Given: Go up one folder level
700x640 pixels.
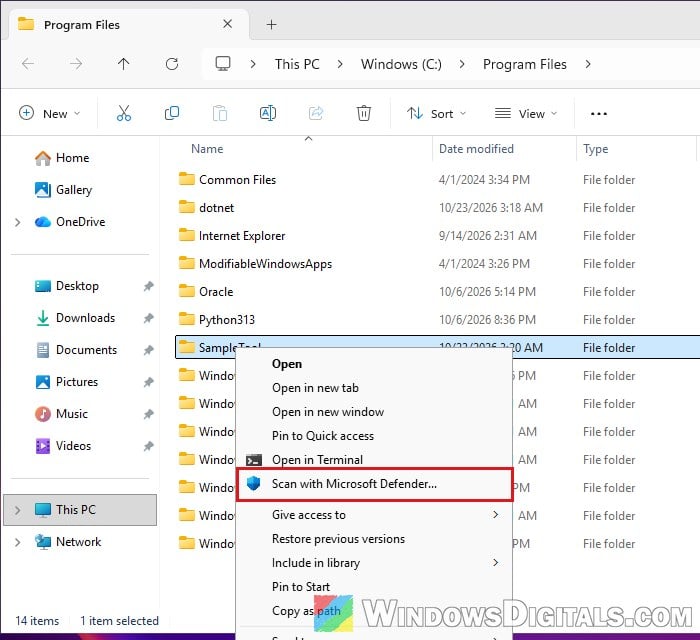Looking at the screenshot, I should pyautogui.click(x=124, y=64).
